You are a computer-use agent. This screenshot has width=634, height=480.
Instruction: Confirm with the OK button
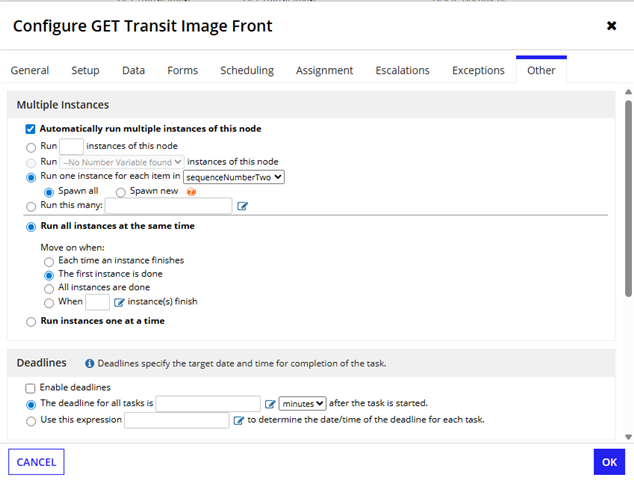[x=609, y=462]
